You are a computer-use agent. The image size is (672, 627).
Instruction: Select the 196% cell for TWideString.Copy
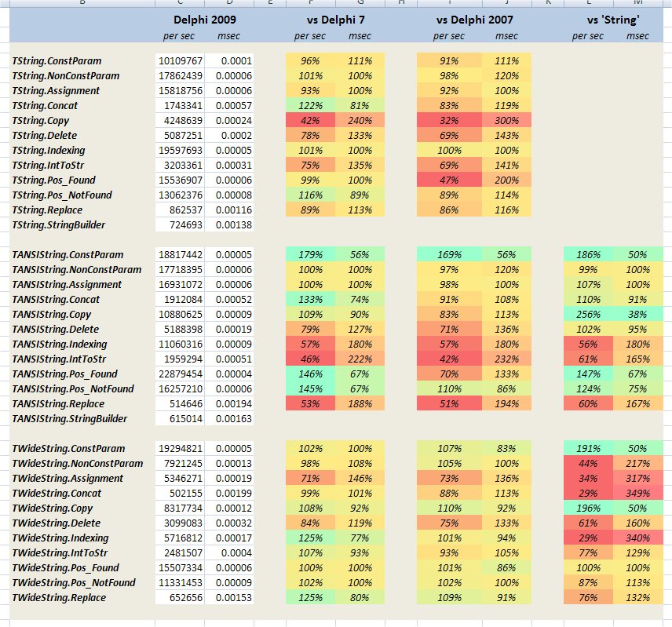tap(589, 508)
